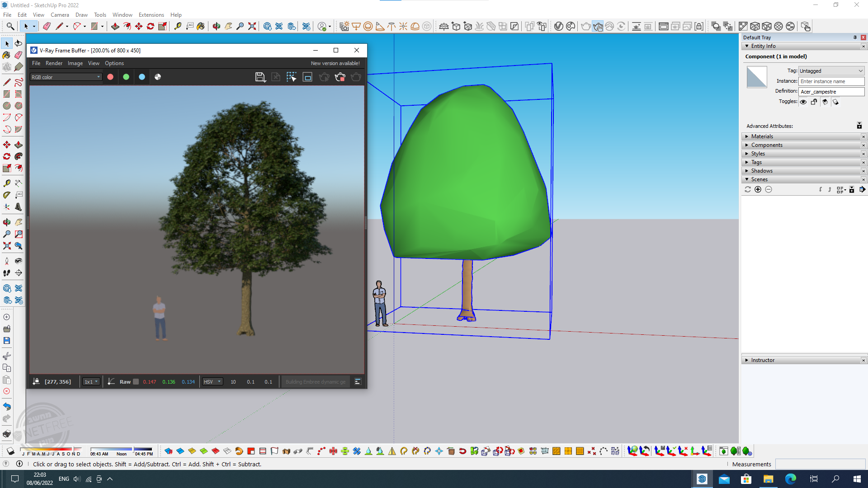Screen dimensions: 868x488
Task: Open the RGB color channel dropdown
Action: [x=66, y=77]
